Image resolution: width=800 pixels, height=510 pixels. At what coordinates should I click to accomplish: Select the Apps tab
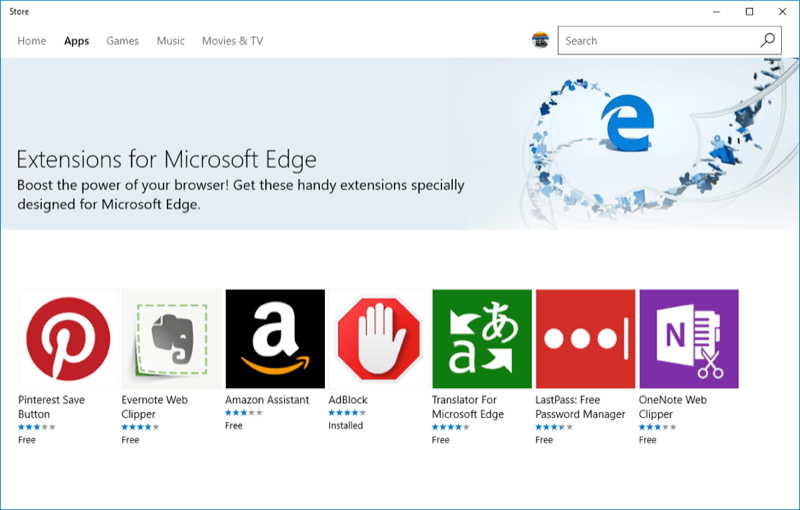[x=77, y=41]
